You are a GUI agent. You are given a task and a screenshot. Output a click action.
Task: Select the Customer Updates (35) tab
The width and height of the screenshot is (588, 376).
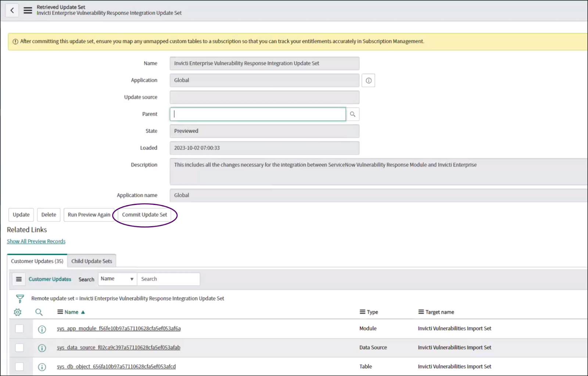coord(37,261)
